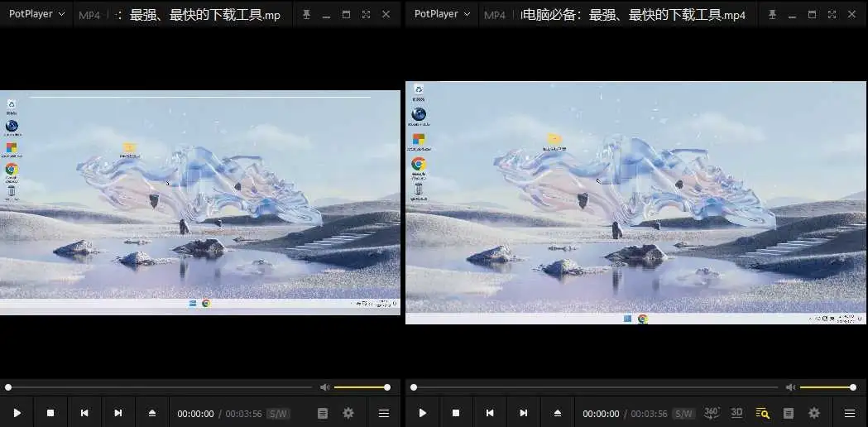Click total duration 00:03:56 in left PotPlayer
The height and width of the screenshot is (427, 868).
click(243, 414)
